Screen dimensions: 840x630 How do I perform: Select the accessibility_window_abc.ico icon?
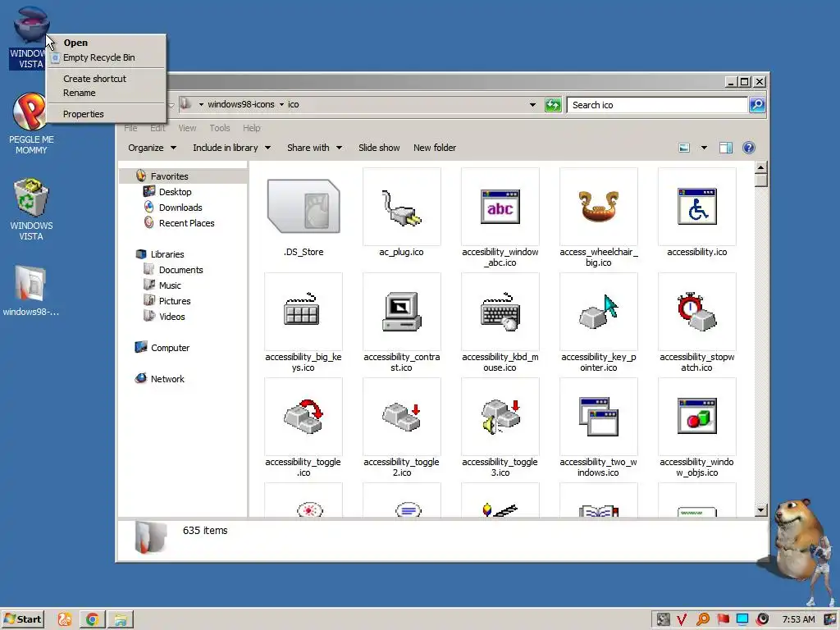pyautogui.click(x=500, y=207)
